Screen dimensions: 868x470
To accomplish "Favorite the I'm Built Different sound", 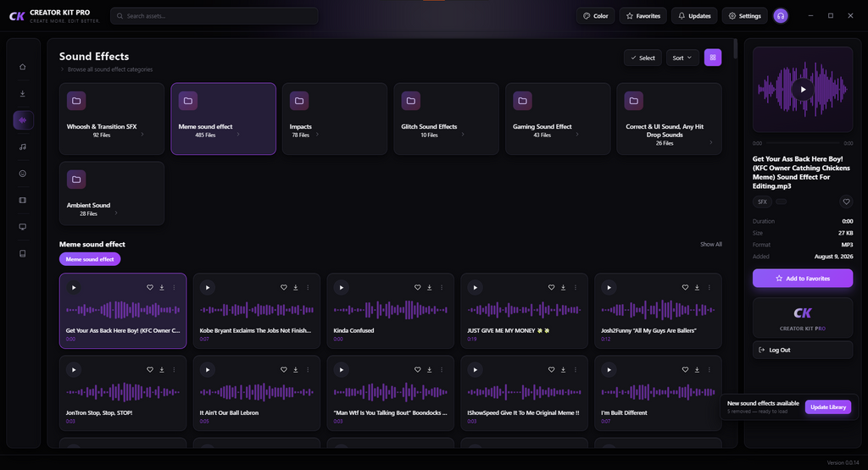I will click(x=685, y=370).
